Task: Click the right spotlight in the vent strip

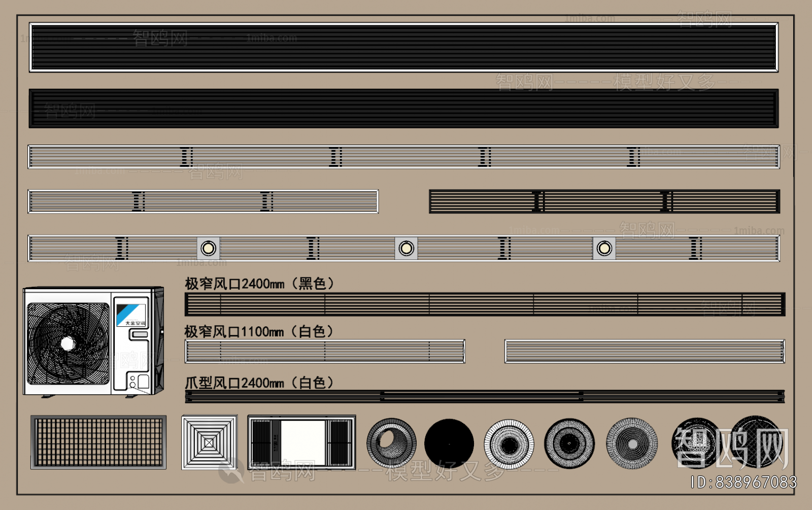Action: [604, 248]
